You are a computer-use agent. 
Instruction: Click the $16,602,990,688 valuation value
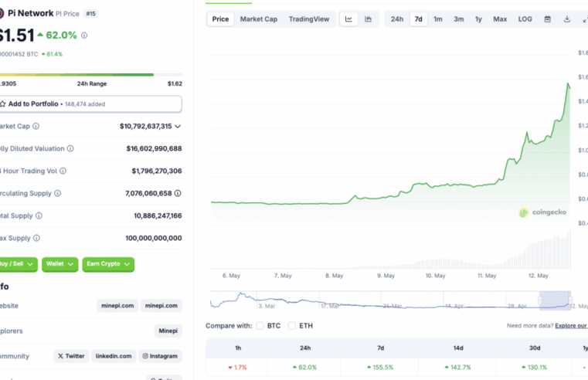[154, 148]
